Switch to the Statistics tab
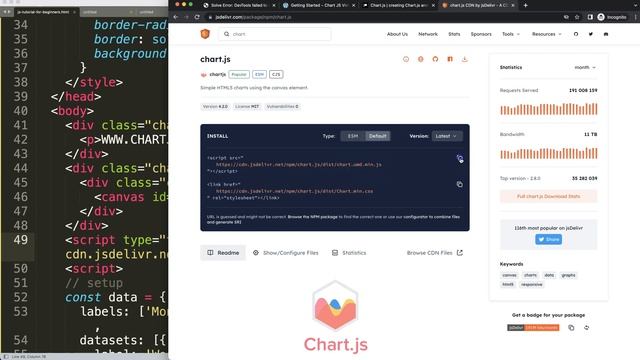This screenshot has width=640, height=360. 349,253
